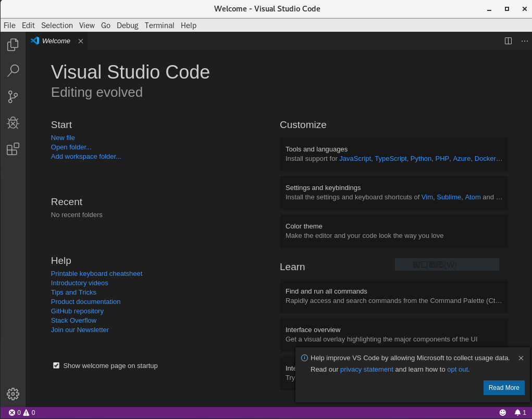Open the Source Control view
532x419 pixels.
[13, 96]
